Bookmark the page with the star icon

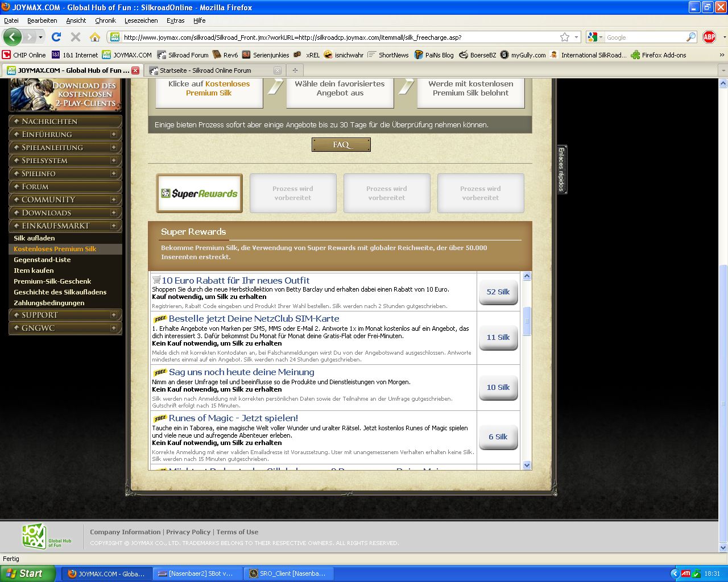pos(564,37)
